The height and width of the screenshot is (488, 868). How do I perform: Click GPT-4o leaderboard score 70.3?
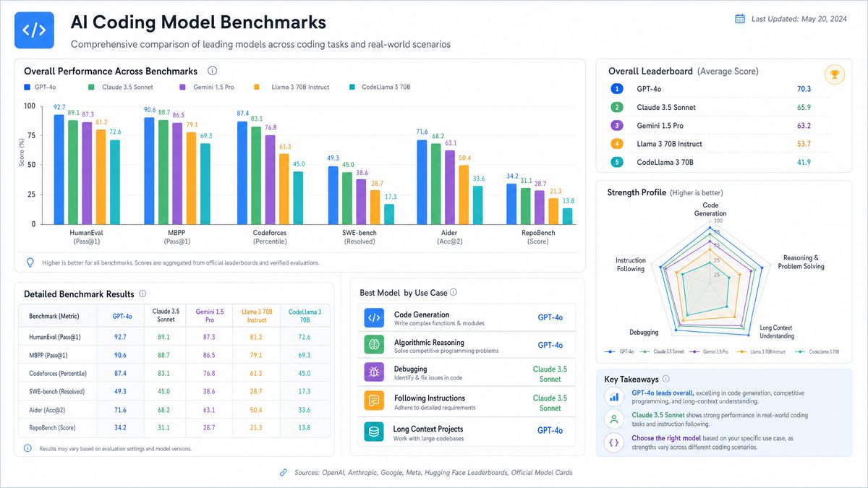tap(804, 89)
